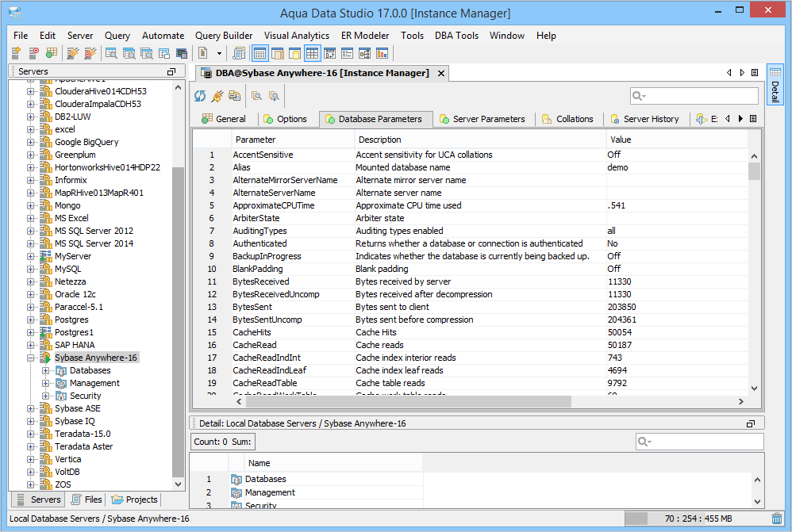Click the Servers tree vertical scrollbar thumb
The image size is (792, 532).
[178, 322]
